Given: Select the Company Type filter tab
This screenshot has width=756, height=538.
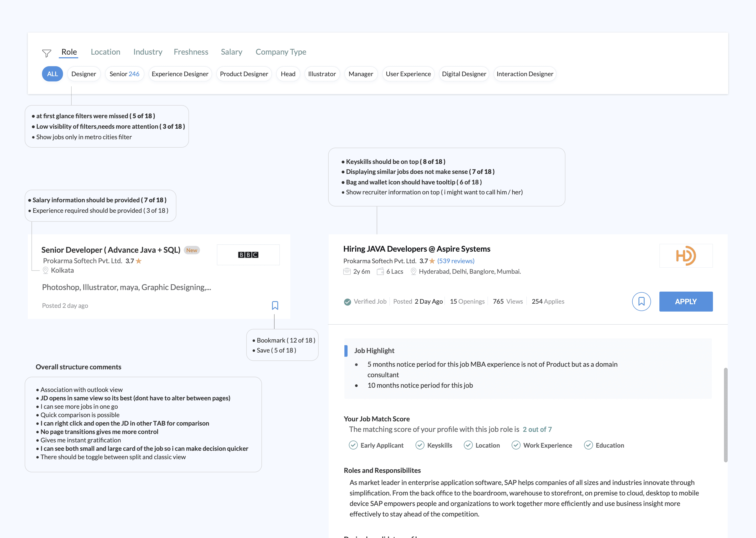Looking at the screenshot, I should pyautogui.click(x=281, y=52).
